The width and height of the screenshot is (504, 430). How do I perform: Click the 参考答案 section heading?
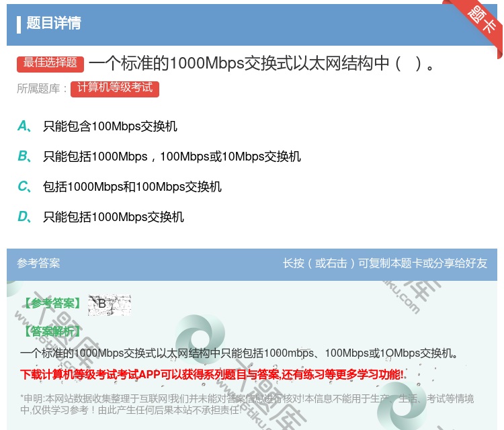[38, 263]
